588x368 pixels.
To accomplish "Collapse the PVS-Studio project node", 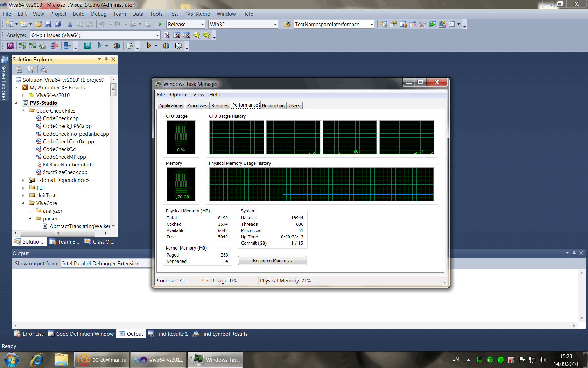I will (16, 103).
